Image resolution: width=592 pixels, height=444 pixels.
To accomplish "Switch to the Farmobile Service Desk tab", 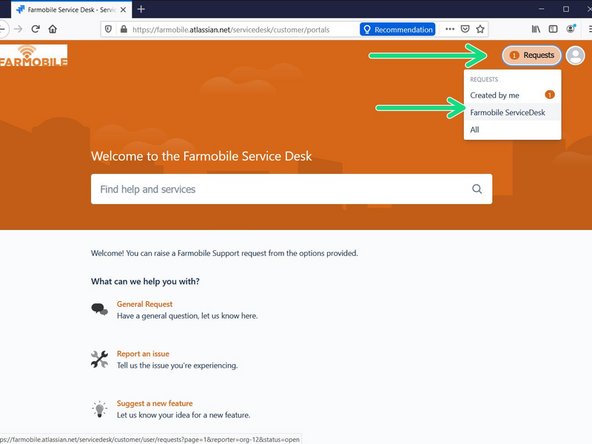I will [72, 9].
